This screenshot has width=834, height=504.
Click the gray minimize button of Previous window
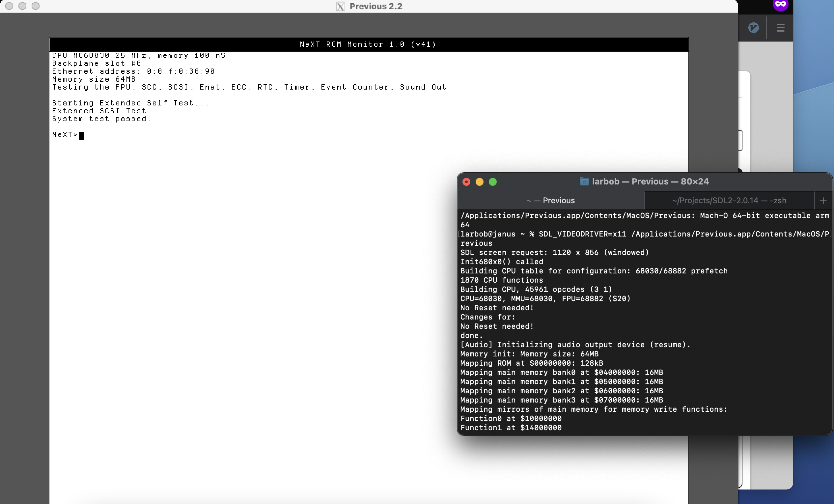point(22,6)
